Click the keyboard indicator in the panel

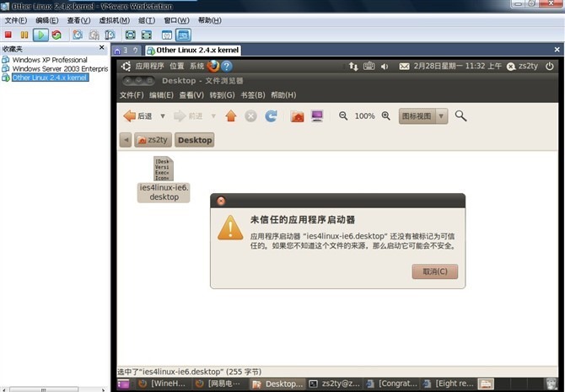369,67
